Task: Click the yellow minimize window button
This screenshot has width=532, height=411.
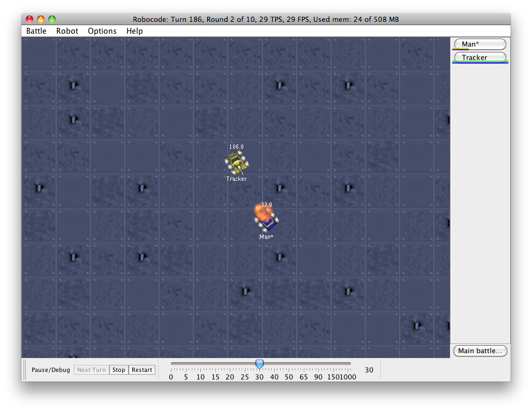Action: (x=41, y=19)
